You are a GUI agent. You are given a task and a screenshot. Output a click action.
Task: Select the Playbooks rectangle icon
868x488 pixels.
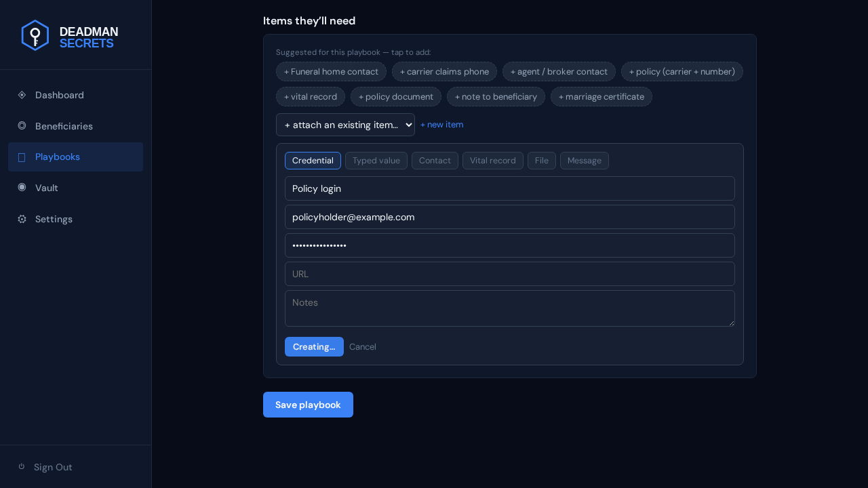coord(22,157)
